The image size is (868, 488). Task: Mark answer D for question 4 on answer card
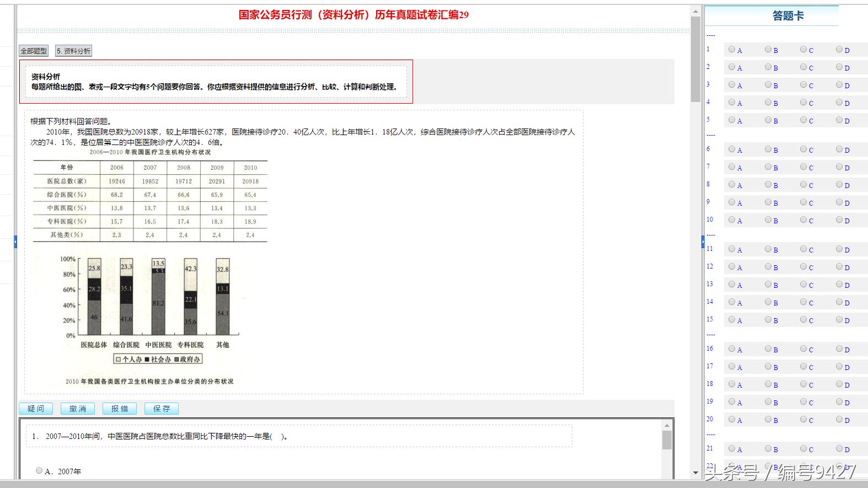[839, 102]
